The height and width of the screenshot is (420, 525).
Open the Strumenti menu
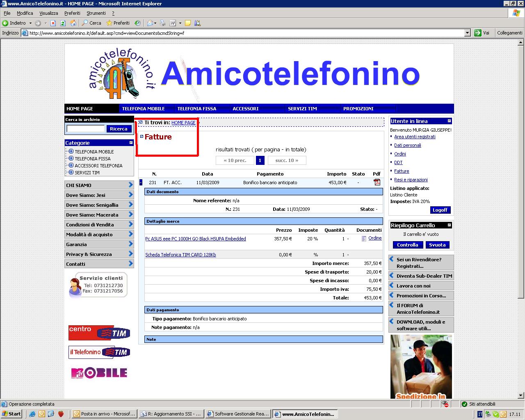[96, 13]
